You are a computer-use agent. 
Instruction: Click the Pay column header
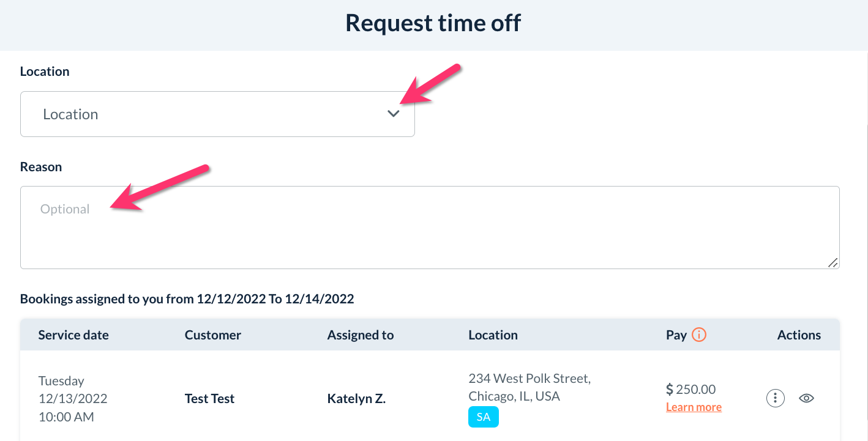(x=676, y=335)
